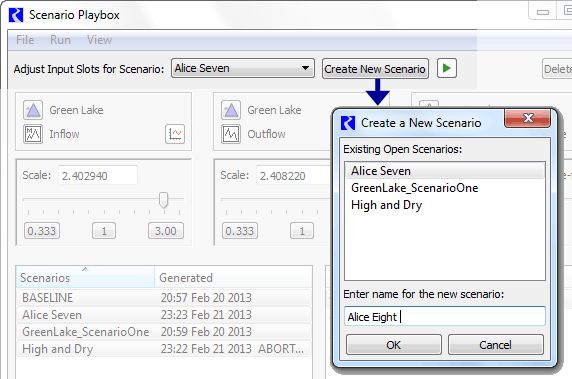Open the Alice Seven scenario dropdown
The image size is (572, 379).
[x=243, y=68]
